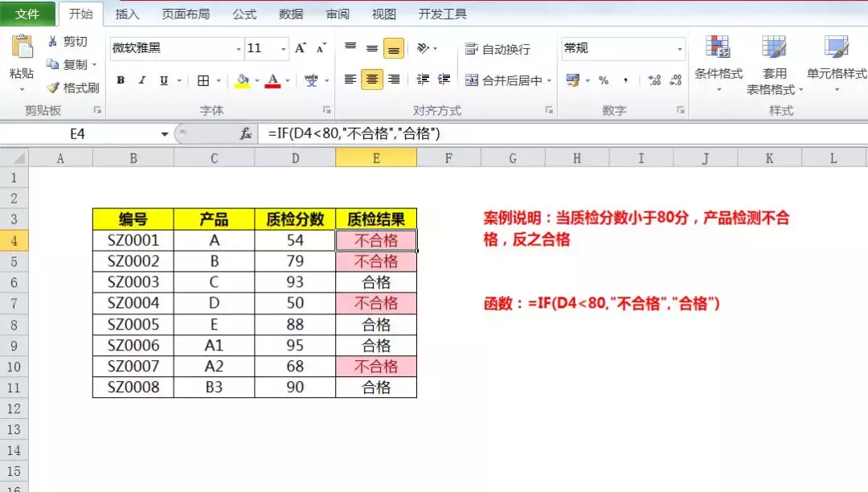The height and width of the screenshot is (492, 868).
Task: Switch to the 页面布局 tab
Action: pyautogui.click(x=186, y=14)
